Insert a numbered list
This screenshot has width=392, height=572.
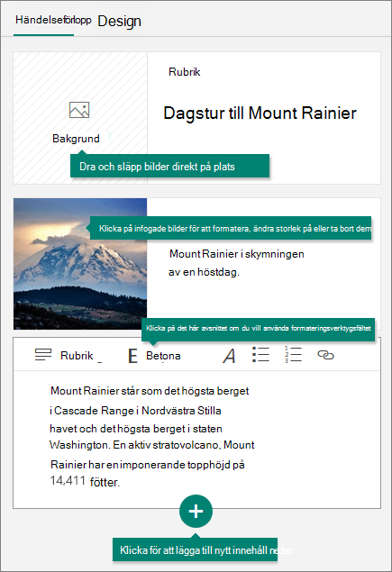point(293,355)
